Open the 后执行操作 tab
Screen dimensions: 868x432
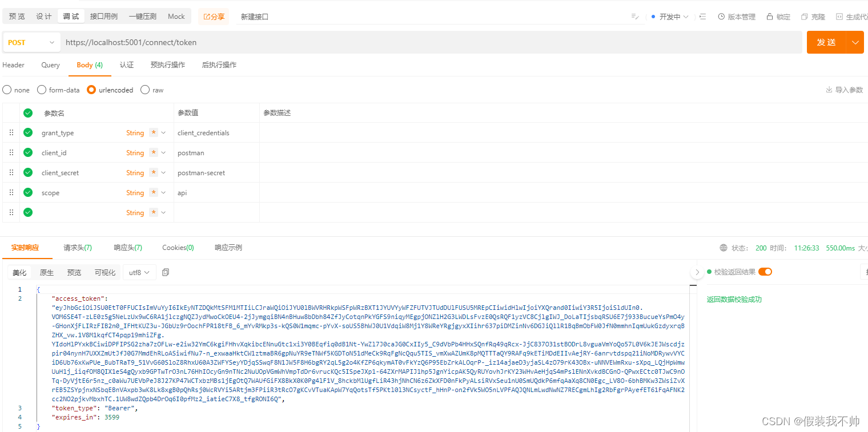click(219, 65)
